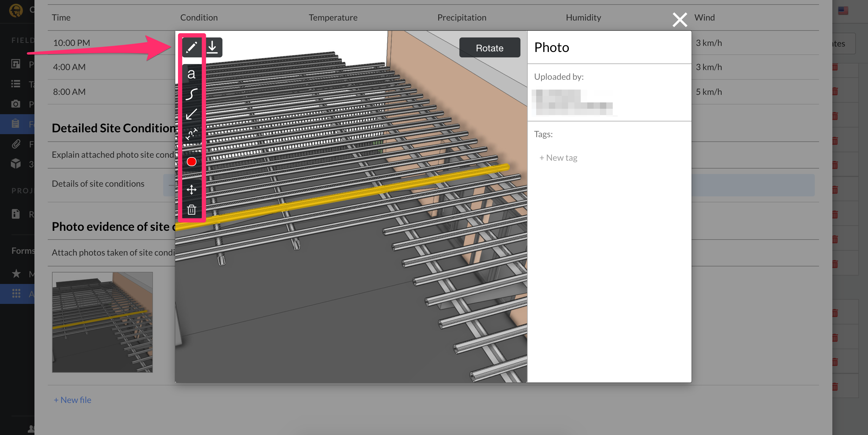The image size is (868, 435).
Task: Click the Rotate button on the photo
Action: pyautogui.click(x=490, y=47)
